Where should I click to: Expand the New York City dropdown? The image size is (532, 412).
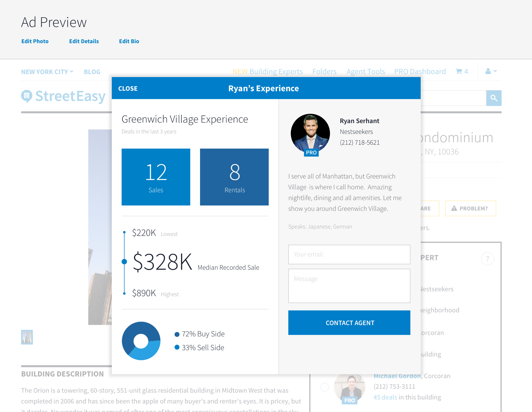tap(47, 72)
